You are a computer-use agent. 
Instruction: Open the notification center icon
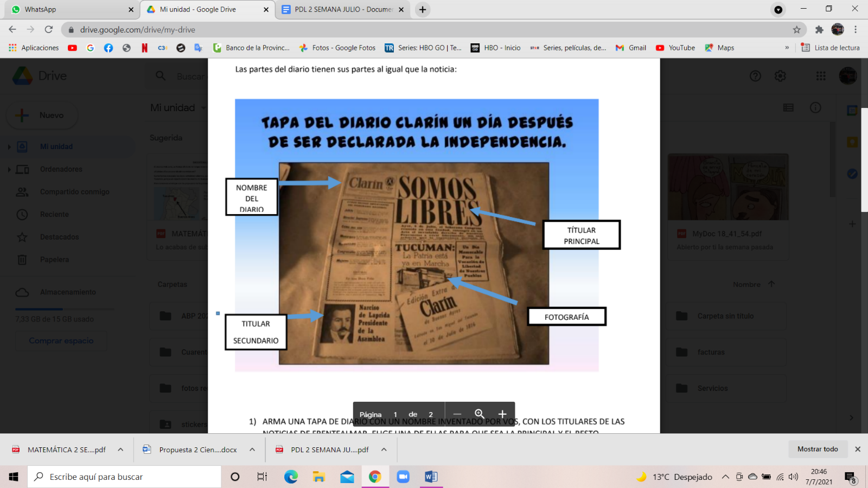click(850, 477)
